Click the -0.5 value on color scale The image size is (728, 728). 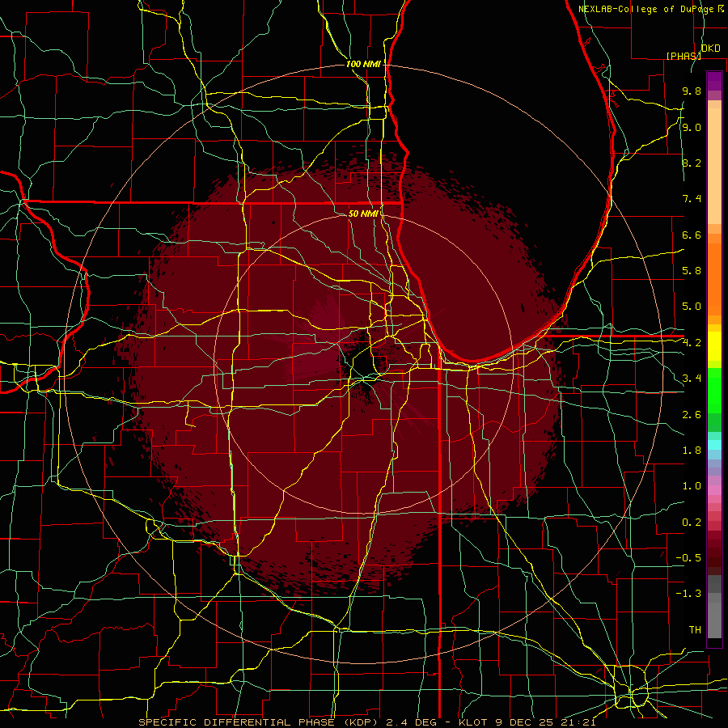(688, 558)
